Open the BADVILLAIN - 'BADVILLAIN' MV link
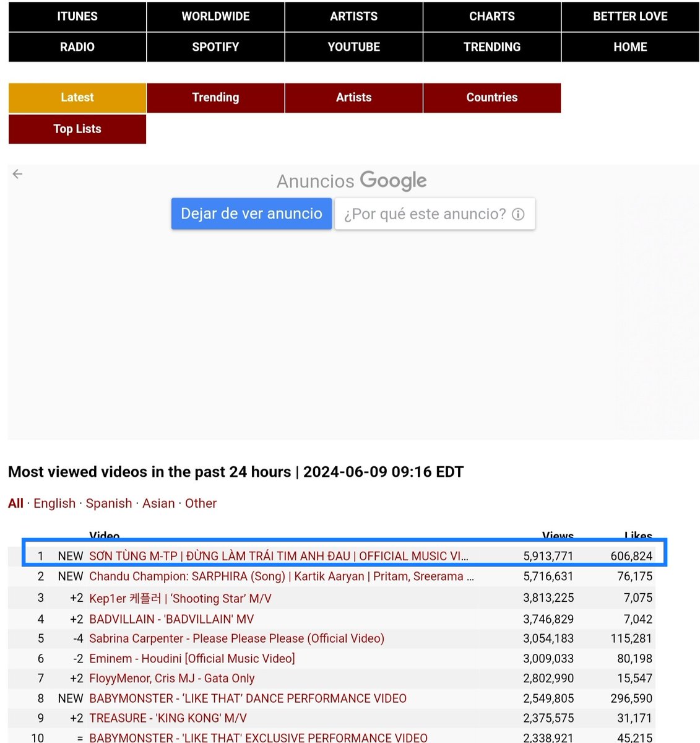 171,619
